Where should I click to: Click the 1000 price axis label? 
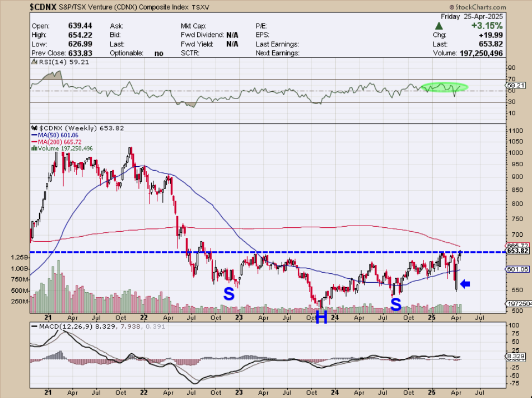coord(516,153)
